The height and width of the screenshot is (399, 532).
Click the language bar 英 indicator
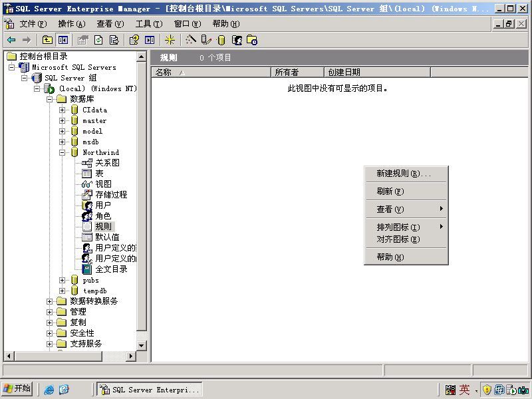tap(464, 390)
